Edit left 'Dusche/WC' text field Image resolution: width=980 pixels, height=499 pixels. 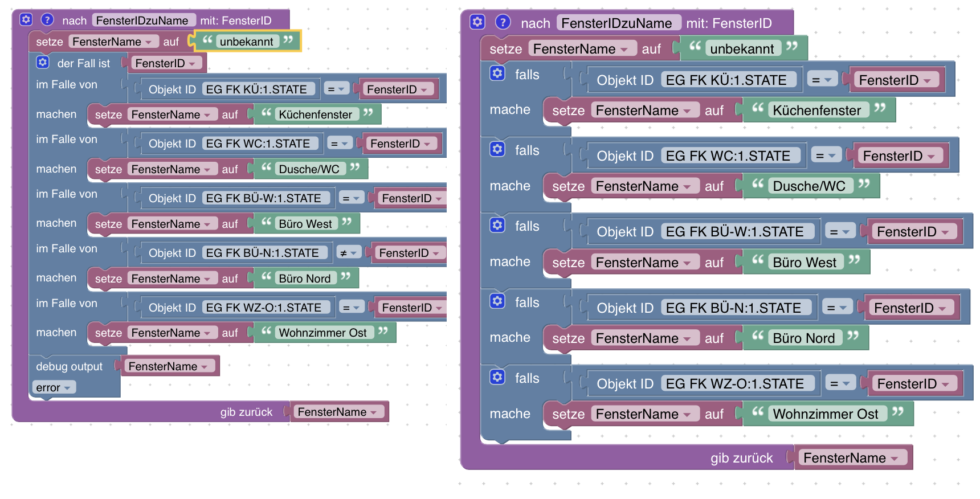309,169
